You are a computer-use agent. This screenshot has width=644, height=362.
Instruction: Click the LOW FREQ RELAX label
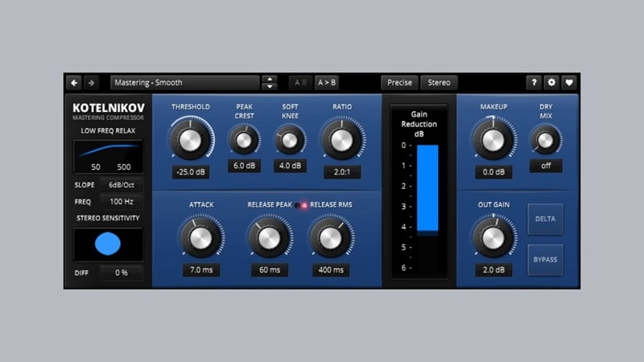[108, 131]
